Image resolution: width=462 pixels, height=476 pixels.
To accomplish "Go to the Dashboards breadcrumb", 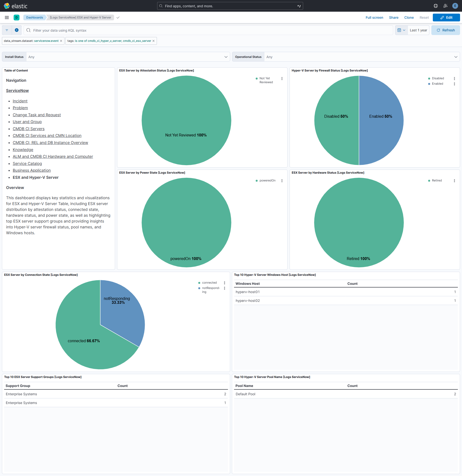I will (x=35, y=17).
